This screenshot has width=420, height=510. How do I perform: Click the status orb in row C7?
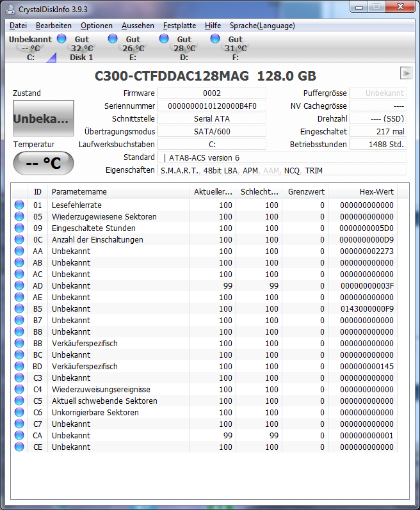(19, 424)
